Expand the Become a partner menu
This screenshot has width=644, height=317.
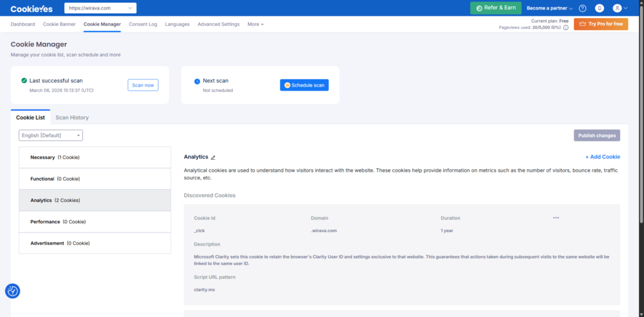[550, 8]
